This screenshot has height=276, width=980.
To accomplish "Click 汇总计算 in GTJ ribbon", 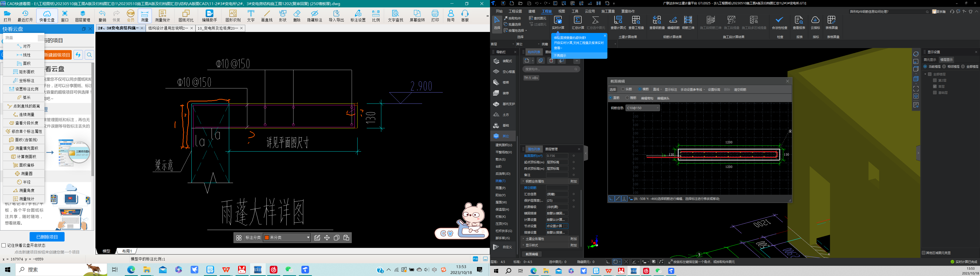I will tap(578, 22).
